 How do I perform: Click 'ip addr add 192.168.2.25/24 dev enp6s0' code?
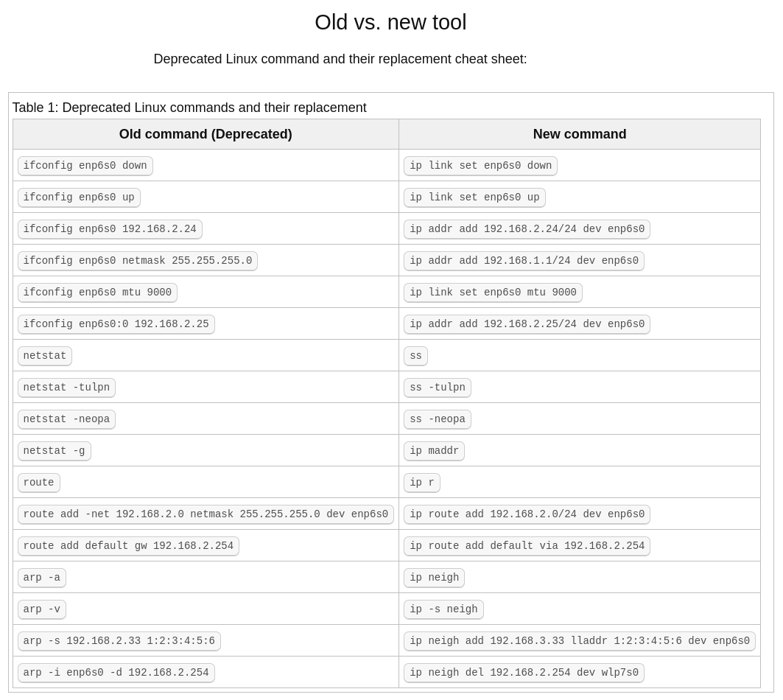[x=527, y=324]
